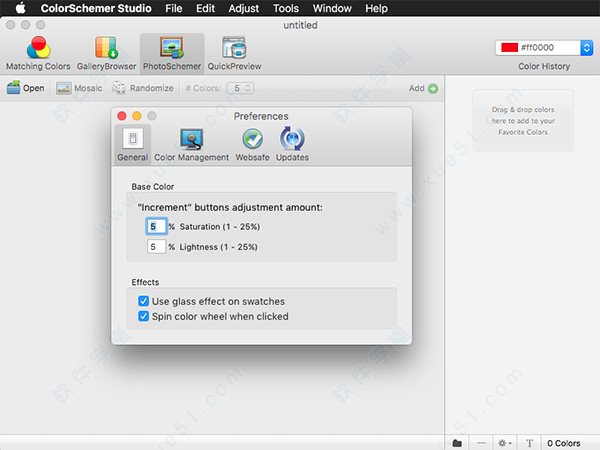Click the Open photo button
Viewport: 600px width, 450px height.
(x=26, y=88)
